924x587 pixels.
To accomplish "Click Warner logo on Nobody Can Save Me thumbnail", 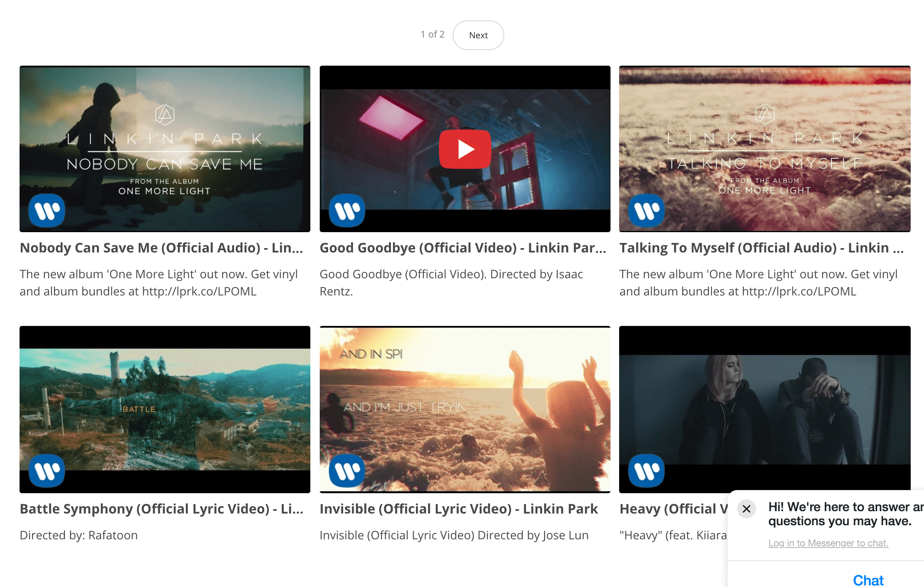I will [x=47, y=211].
